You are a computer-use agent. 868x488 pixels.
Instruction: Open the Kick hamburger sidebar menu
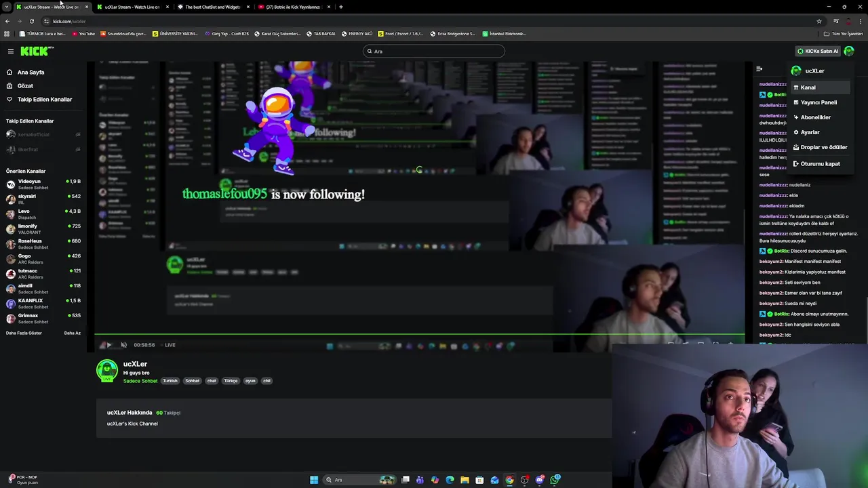10,51
